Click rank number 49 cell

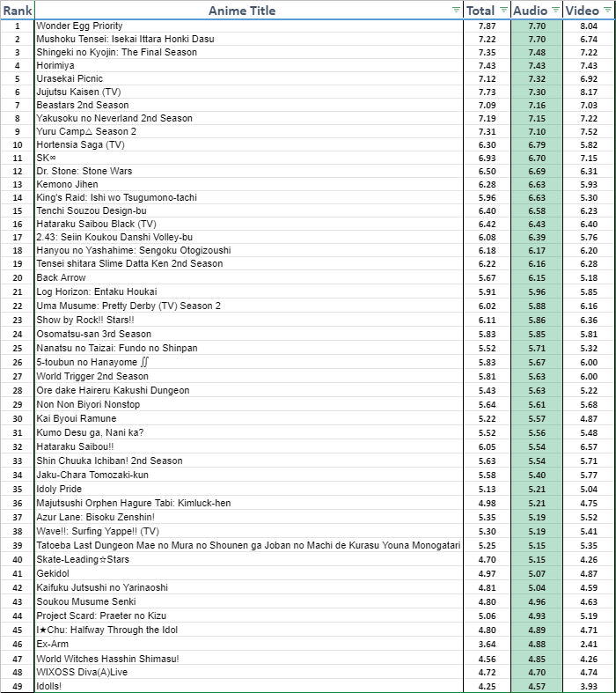point(18,687)
